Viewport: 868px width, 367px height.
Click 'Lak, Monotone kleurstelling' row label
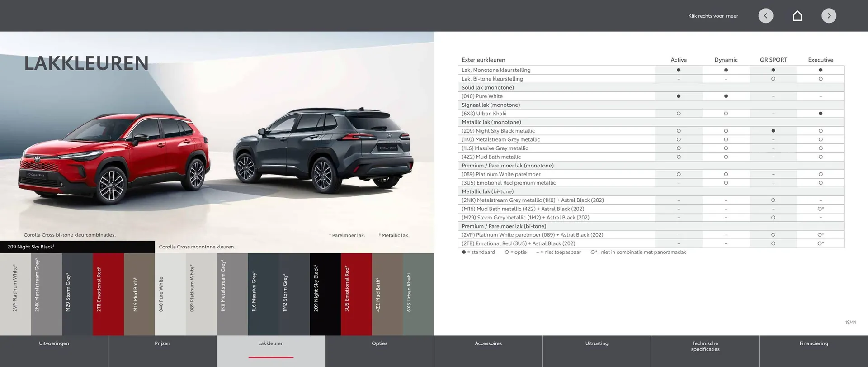point(496,70)
